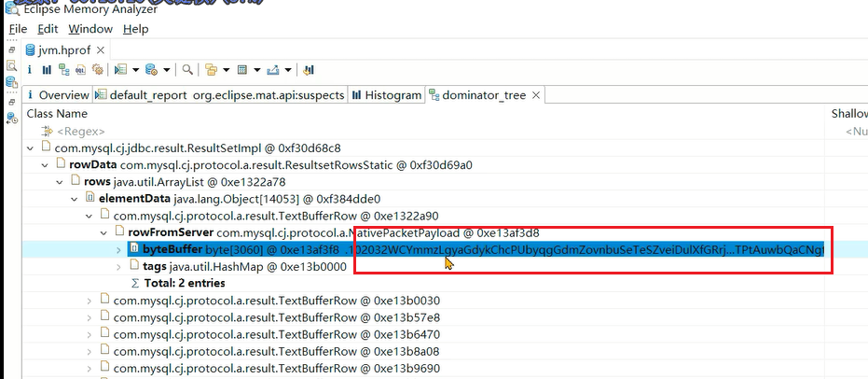Click the Export results icon

click(x=272, y=70)
